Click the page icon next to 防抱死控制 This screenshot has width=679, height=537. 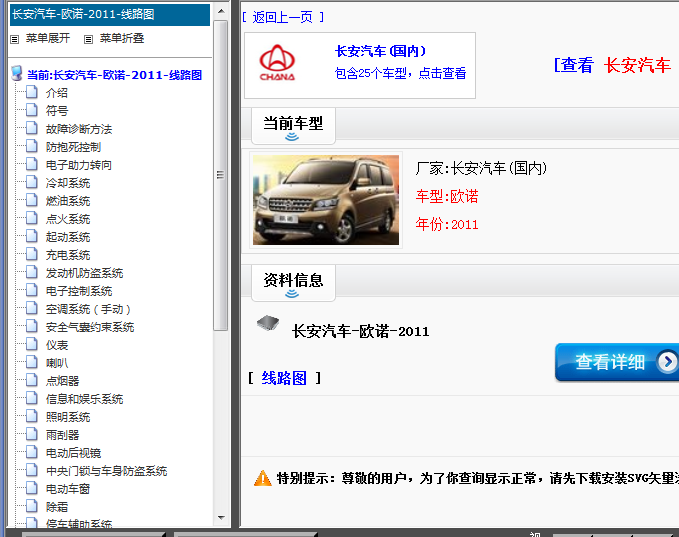click(x=32, y=146)
